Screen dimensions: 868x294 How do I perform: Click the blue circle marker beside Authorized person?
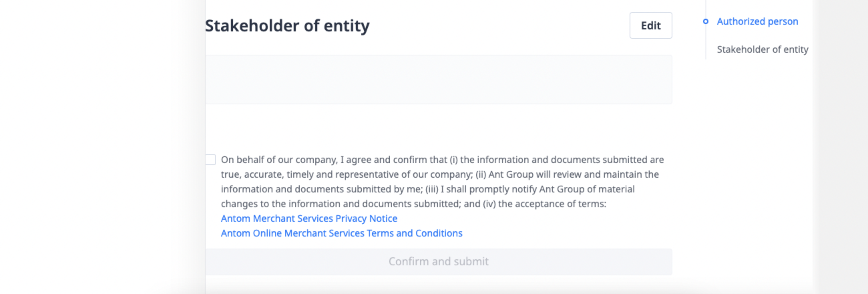pos(705,22)
